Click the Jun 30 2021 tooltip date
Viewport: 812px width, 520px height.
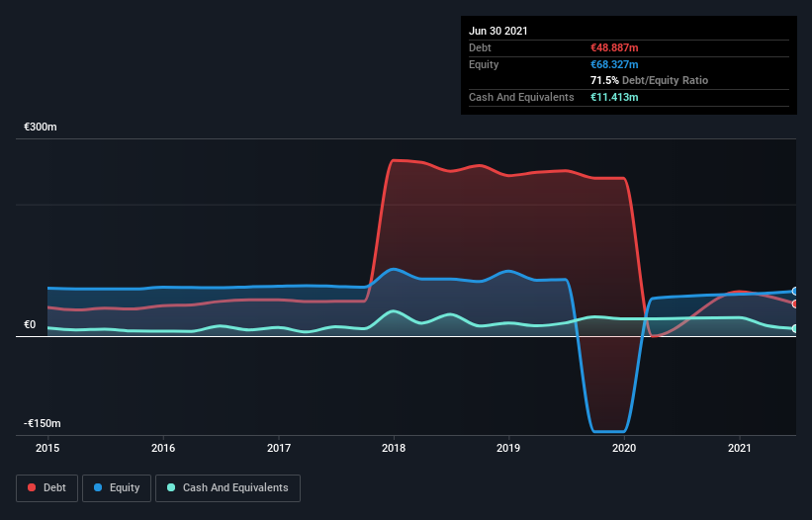[498, 31]
